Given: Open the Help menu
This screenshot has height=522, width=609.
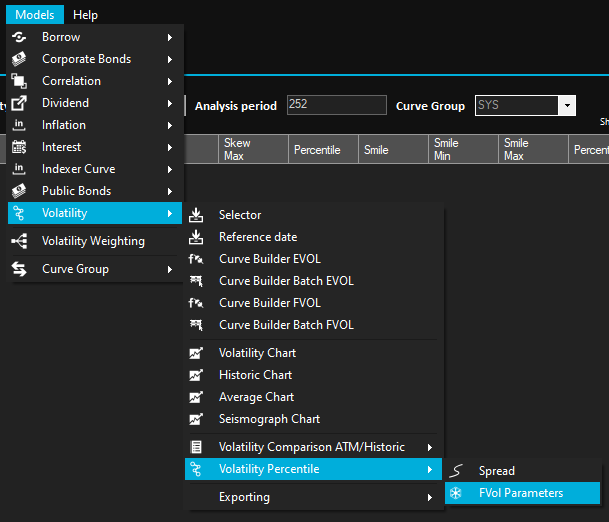Looking at the screenshot, I should 86,15.
